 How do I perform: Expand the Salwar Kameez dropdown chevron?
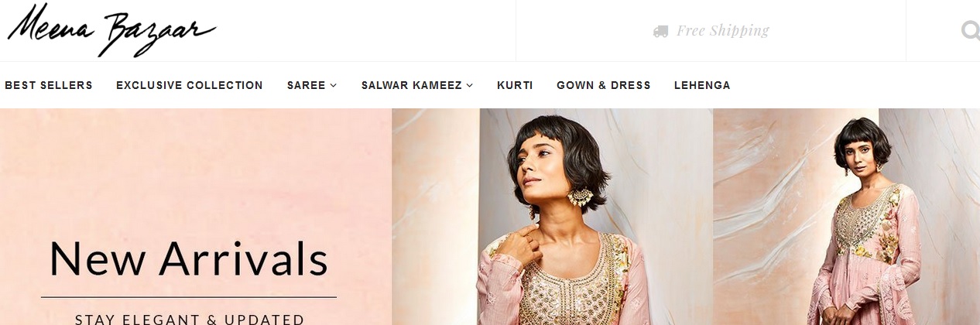tap(470, 85)
